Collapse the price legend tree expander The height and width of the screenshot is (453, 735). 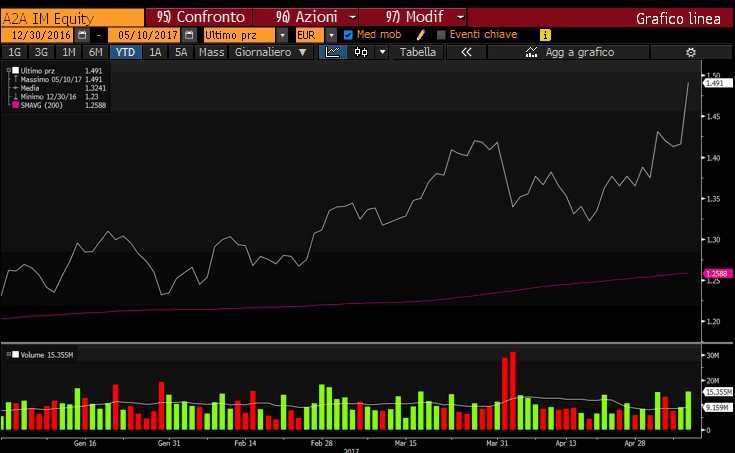click(x=8, y=70)
